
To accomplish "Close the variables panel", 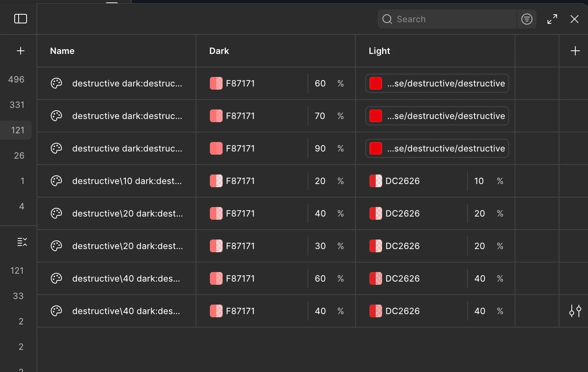I will point(574,19).
